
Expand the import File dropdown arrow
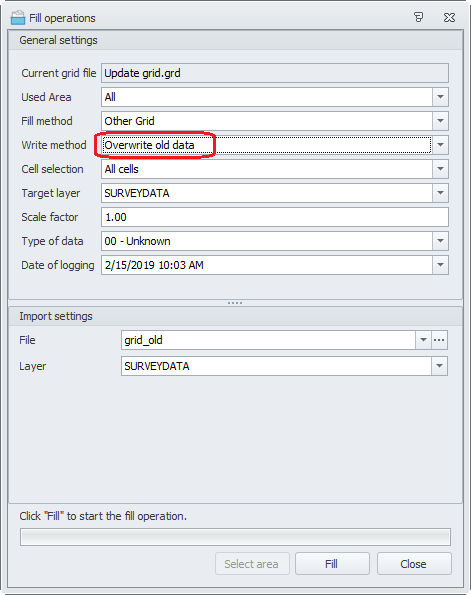pyautogui.click(x=423, y=340)
